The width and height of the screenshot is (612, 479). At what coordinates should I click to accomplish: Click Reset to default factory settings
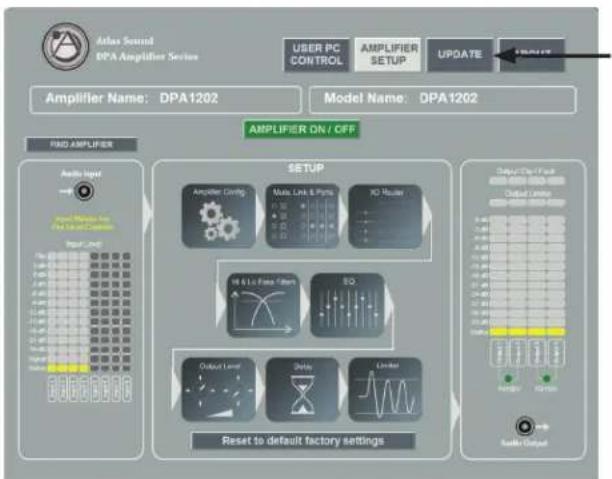click(x=303, y=441)
